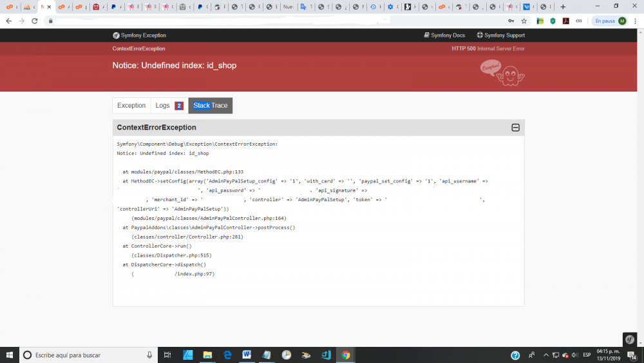Open saved passwords key icon

click(511, 21)
